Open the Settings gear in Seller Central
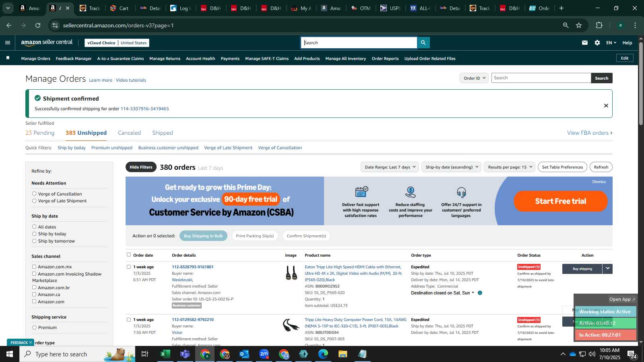The image size is (644, 362). coord(597,43)
